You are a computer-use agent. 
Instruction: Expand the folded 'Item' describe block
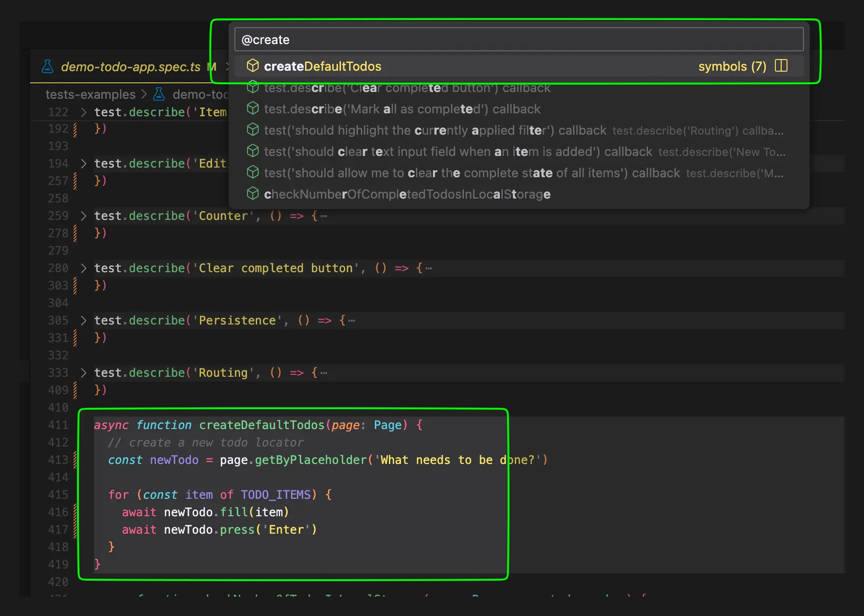[84, 112]
